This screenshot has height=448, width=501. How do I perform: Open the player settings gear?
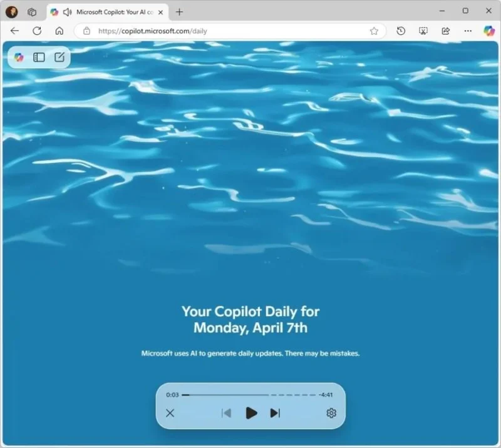pyautogui.click(x=331, y=413)
